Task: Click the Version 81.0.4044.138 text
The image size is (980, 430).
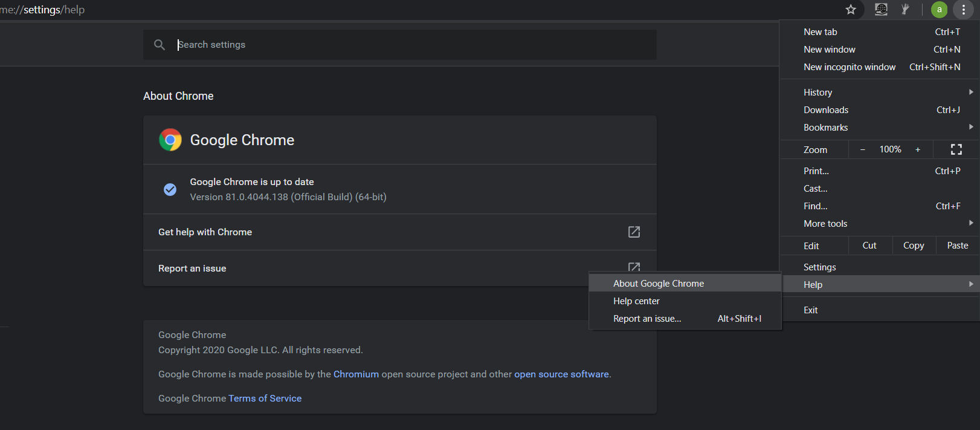Action: pos(288,197)
